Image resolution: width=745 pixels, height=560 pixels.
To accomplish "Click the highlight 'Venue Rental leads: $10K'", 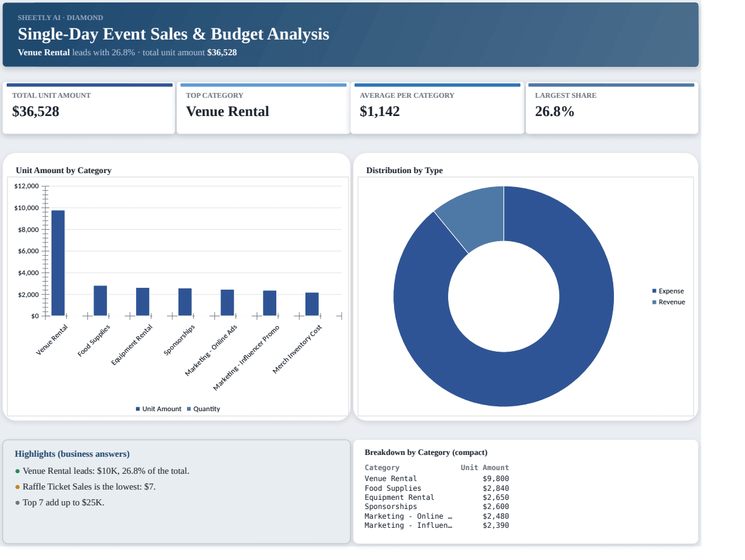I will click(103, 471).
